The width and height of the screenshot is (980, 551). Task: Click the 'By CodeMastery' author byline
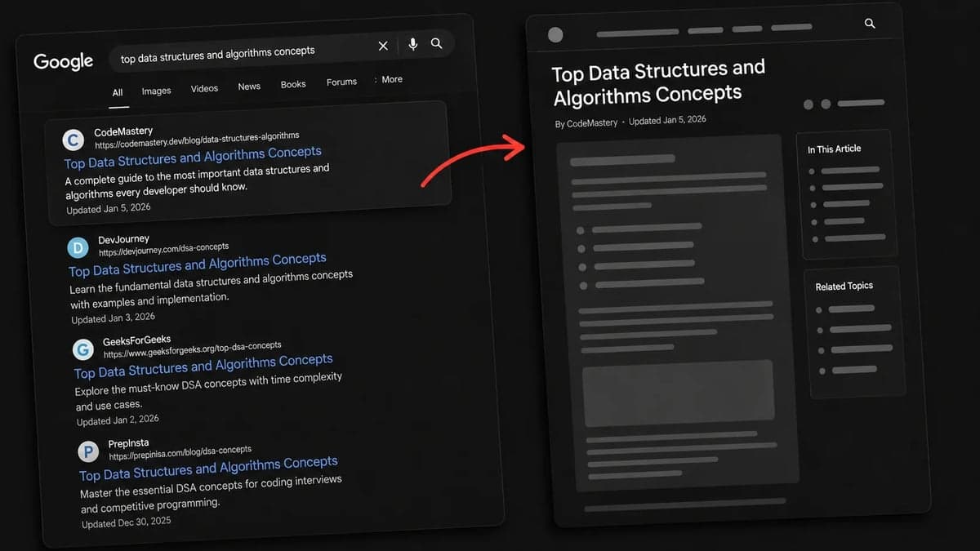point(586,123)
